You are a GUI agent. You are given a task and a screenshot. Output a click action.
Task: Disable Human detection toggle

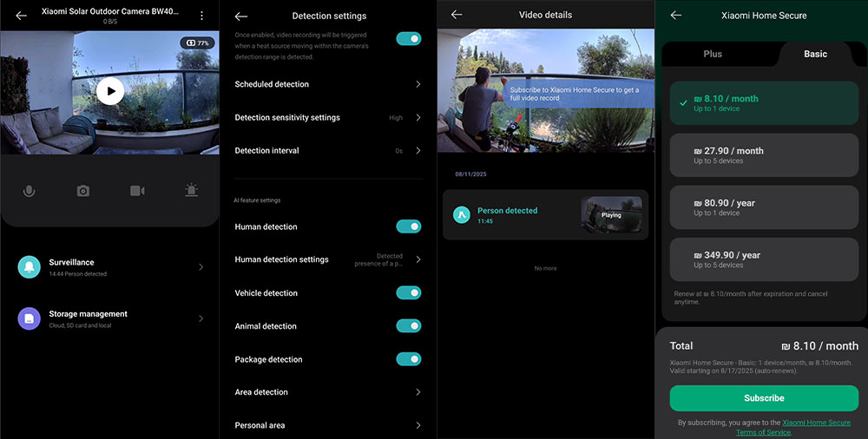pos(408,226)
